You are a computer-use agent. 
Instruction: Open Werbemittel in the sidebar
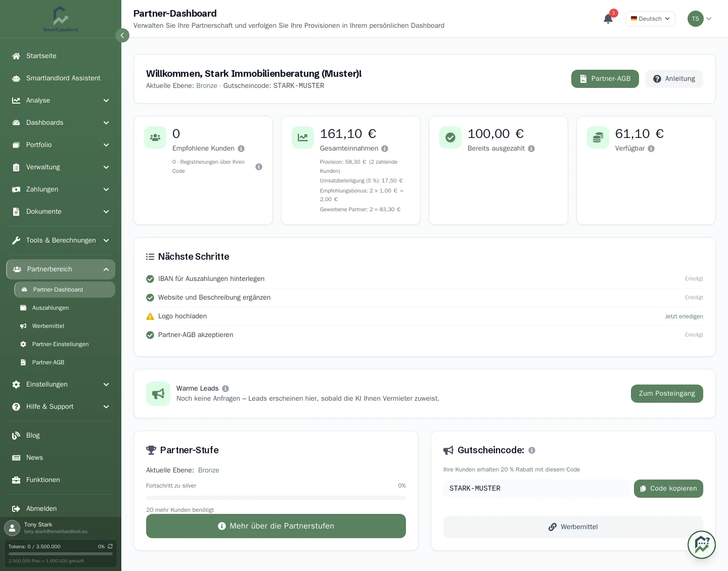pyautogui.click(x=65, y=326)
